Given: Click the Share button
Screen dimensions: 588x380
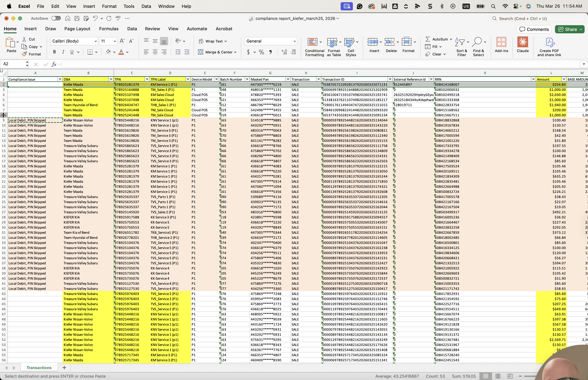Looking at the screenshot, I should (569, 29).
